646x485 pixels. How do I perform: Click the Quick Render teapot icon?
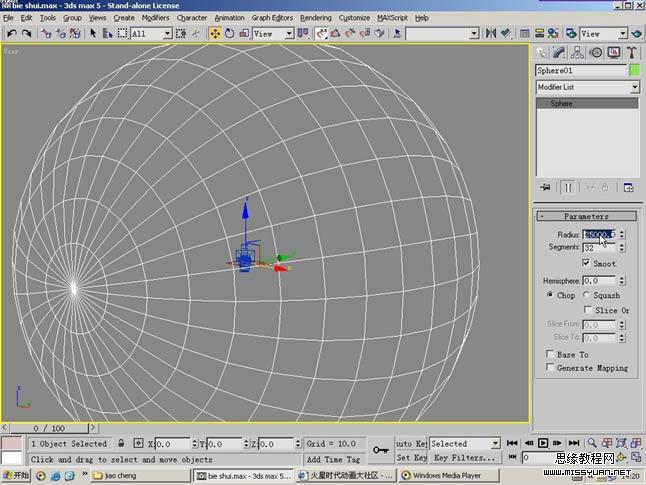click(637, 33)
